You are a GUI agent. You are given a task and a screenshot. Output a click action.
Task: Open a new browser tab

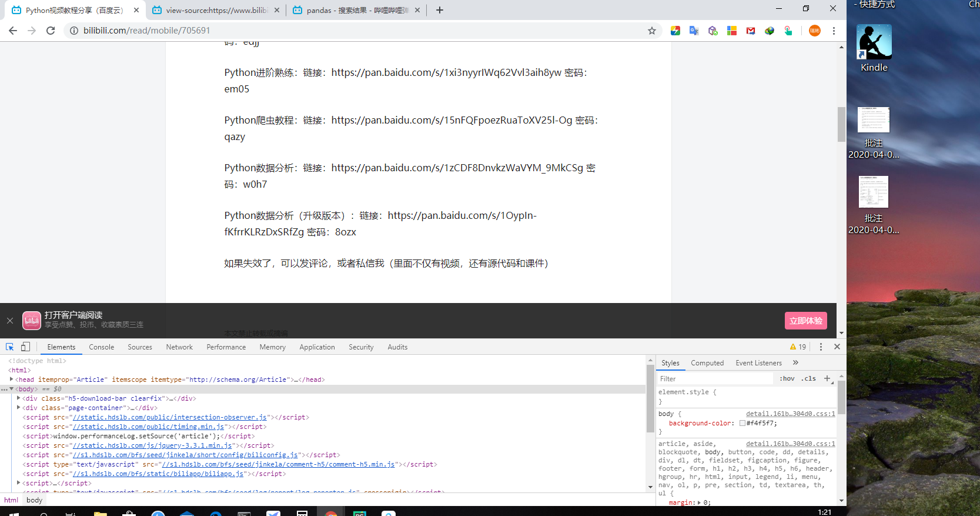tap(439, 10)
